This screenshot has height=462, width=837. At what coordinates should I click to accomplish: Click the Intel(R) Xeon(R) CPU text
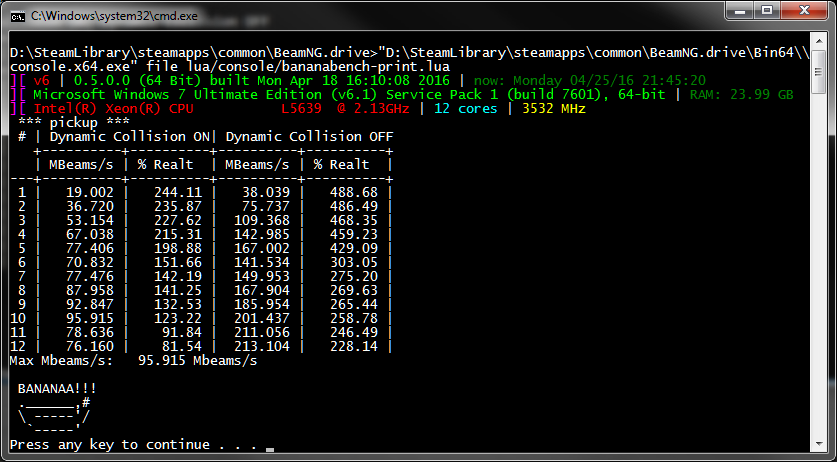114,108
